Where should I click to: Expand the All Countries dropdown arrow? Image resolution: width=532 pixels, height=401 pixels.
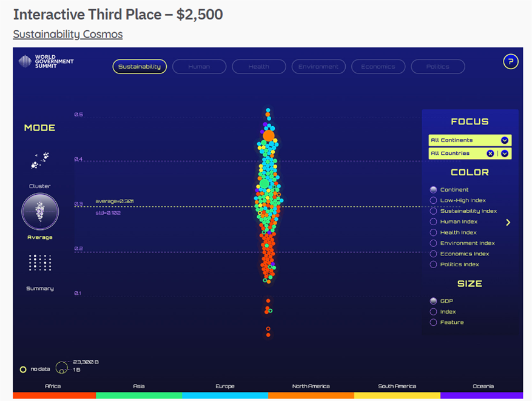(x=504, y=153)
